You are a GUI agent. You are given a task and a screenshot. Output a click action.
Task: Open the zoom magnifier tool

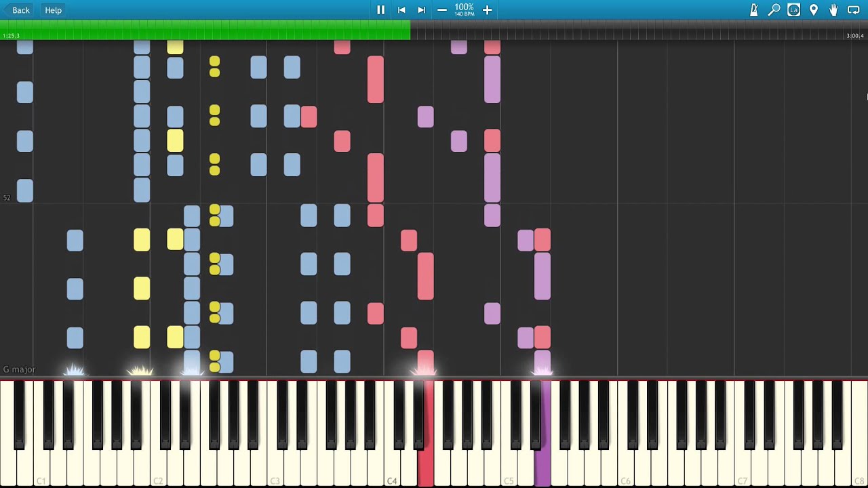click(774, 10)
